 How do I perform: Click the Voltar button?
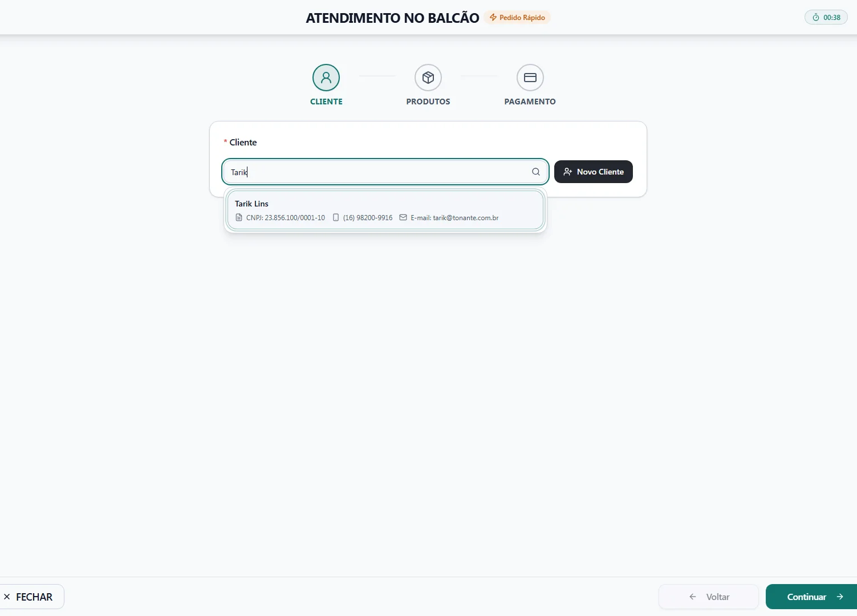point(709,597)
